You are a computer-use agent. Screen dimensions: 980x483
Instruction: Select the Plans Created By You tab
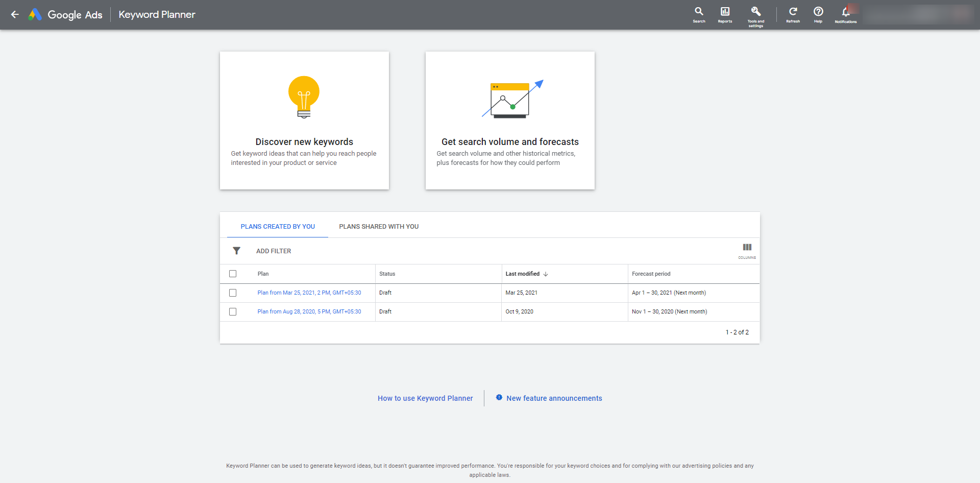point(277,226)
